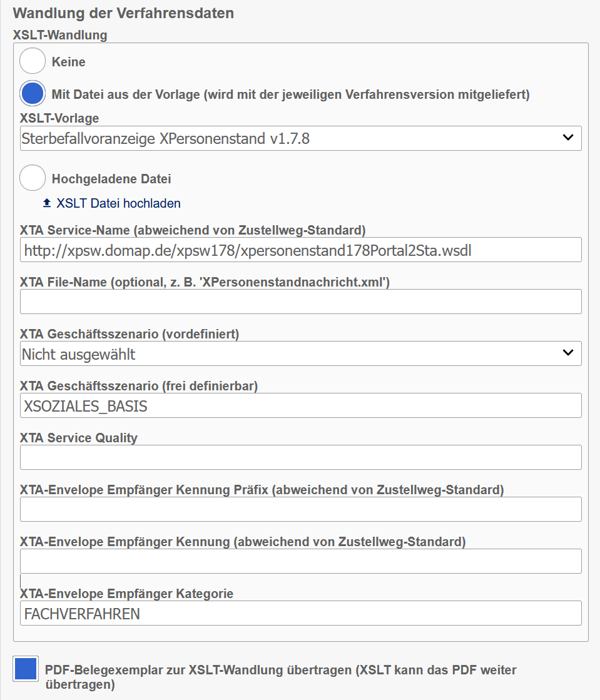Choose the 'Hochgeladene Datei' radio button
Viewport: 600px width, 700px height.
[x=33, y=178]
